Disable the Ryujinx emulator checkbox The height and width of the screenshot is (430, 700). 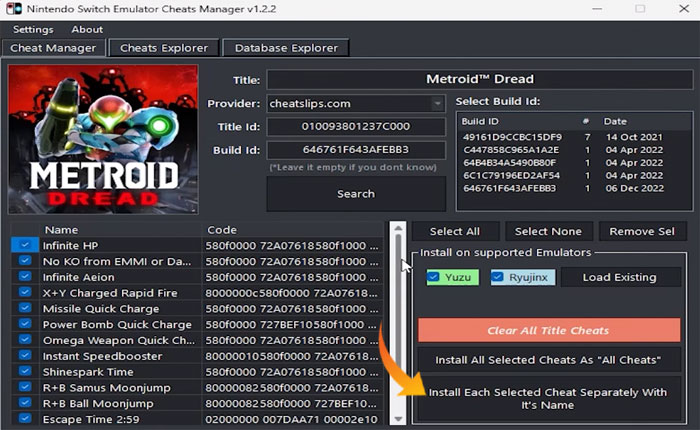tap(497, 277)
